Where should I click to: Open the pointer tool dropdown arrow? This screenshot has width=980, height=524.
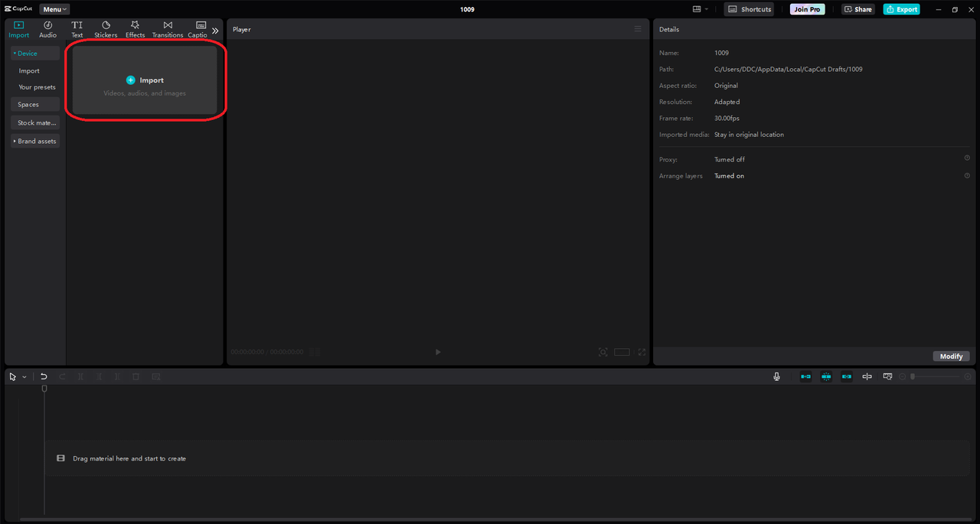click(24, 377)
